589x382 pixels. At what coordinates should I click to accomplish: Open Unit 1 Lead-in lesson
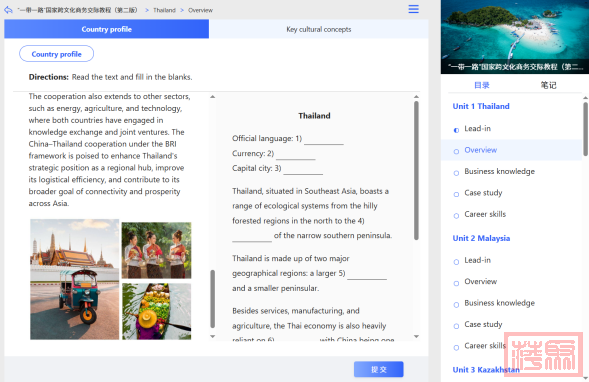(477, 128)
